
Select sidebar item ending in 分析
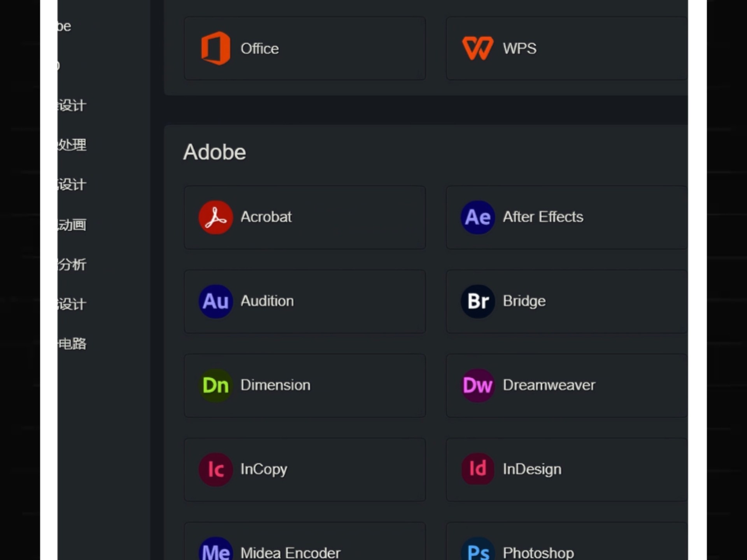[72, 264]
